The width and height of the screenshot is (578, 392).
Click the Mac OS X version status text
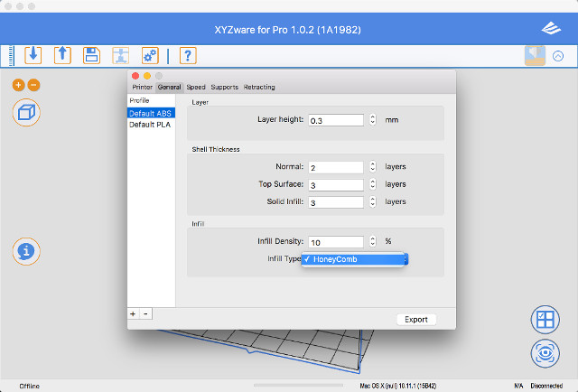[398, 386]
